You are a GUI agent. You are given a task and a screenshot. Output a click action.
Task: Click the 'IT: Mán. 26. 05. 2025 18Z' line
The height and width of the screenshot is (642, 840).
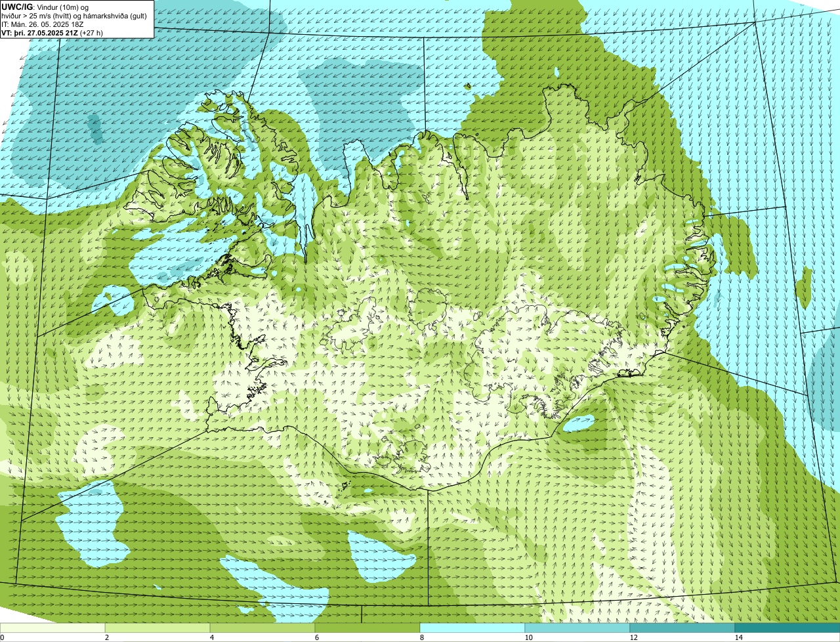pos(43,24)
